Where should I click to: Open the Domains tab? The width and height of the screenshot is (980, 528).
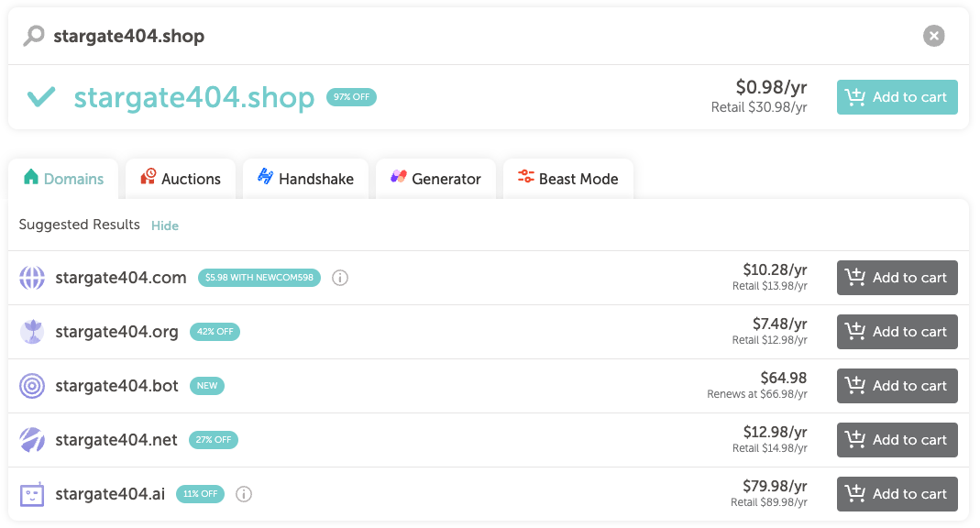click(x=63, y=179)
